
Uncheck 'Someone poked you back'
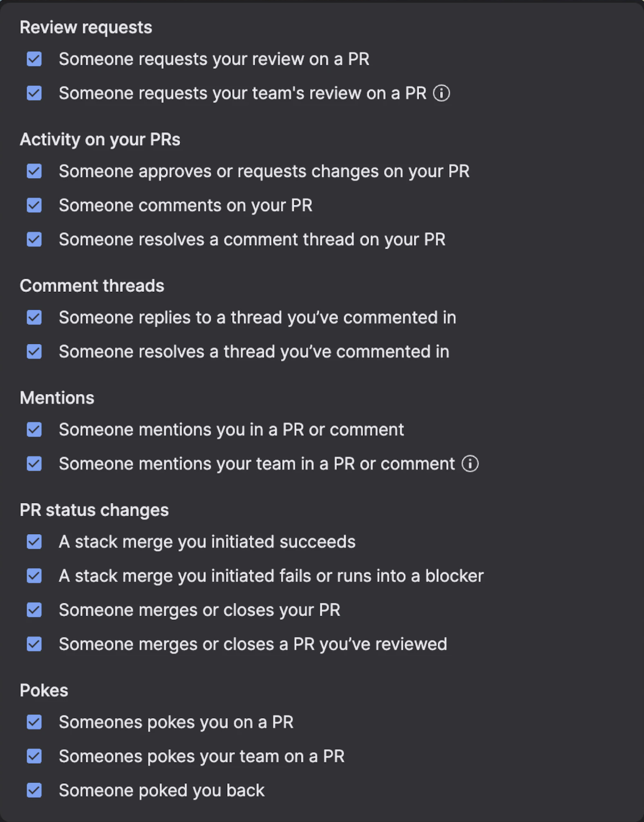coord(34,790)
